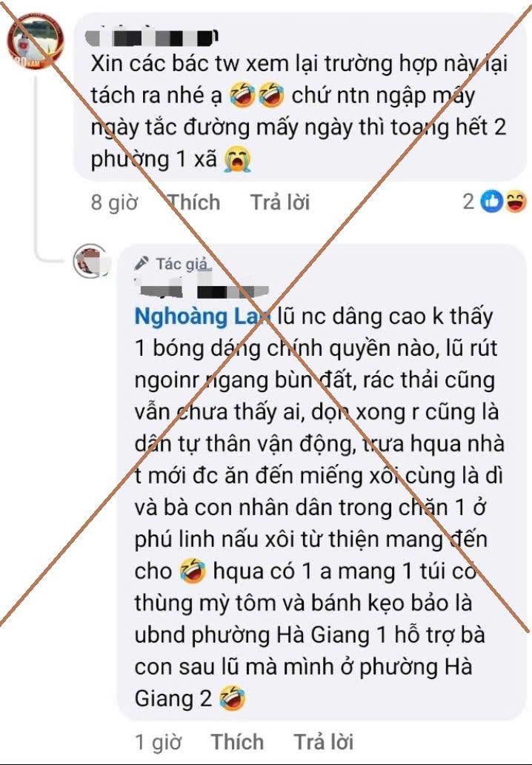Click the Tác giả author label
The height and width of the screenshot is (765, 532).
pyautogui.click(x=182, y=263)
